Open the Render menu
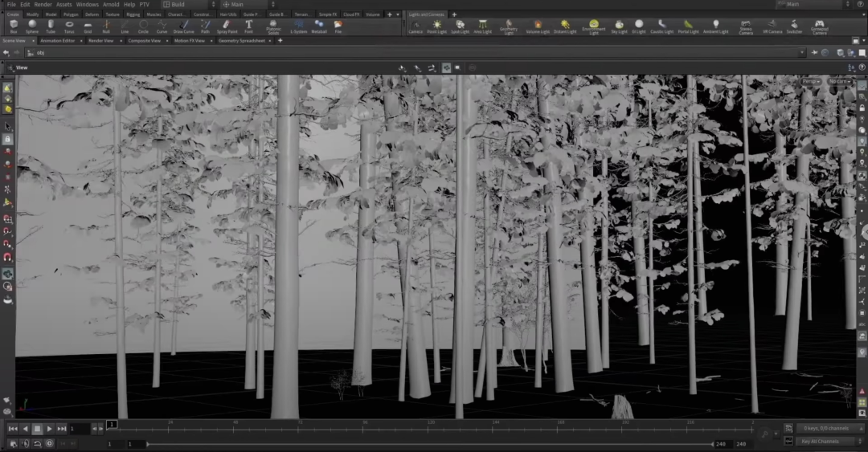The height and width of the screenshot is (452, 868). pos(43,4)
